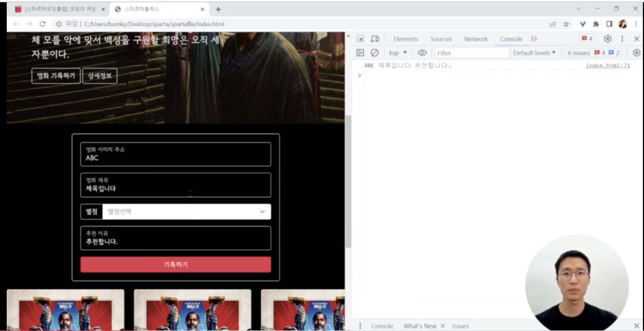The image size is (644, 331).
Task: Open the Chrome profile avatar
Action: point(623,24)
